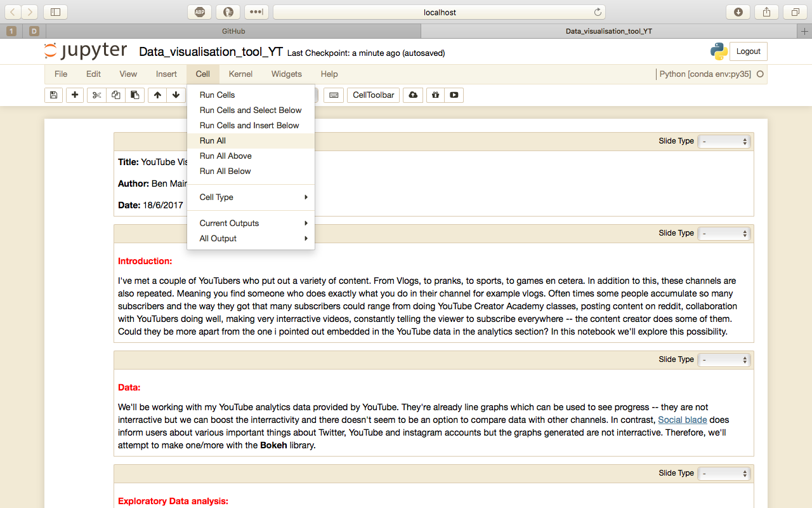Open the Social blade link
This screenshot has height=508, width=812.
click(x=683, y=420)
